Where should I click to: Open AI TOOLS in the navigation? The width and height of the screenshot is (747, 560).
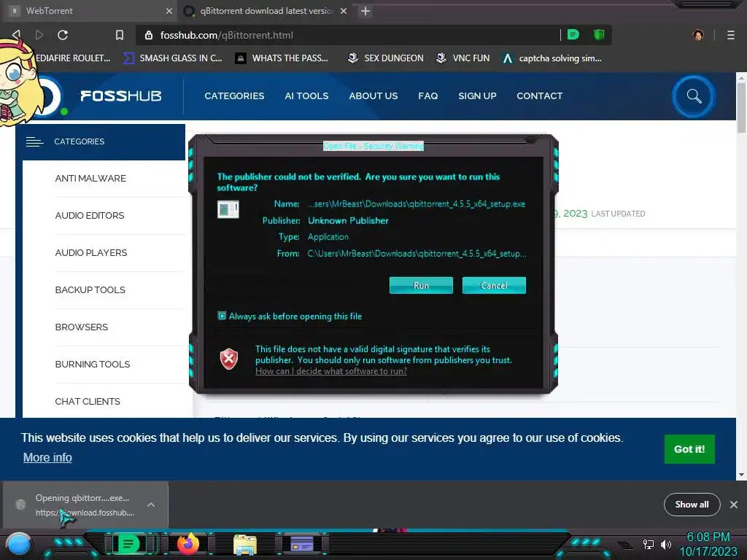tap(306, 96)
